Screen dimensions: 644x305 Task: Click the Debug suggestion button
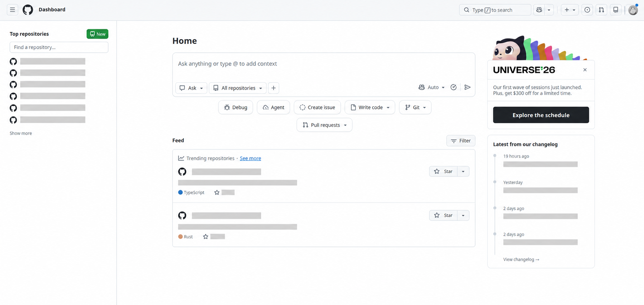point(235,107)
